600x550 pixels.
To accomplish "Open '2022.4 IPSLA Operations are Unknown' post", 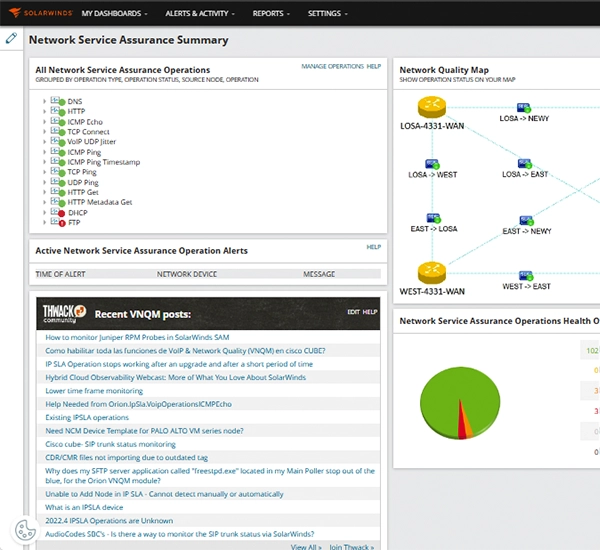I will [x=109, y=521].
